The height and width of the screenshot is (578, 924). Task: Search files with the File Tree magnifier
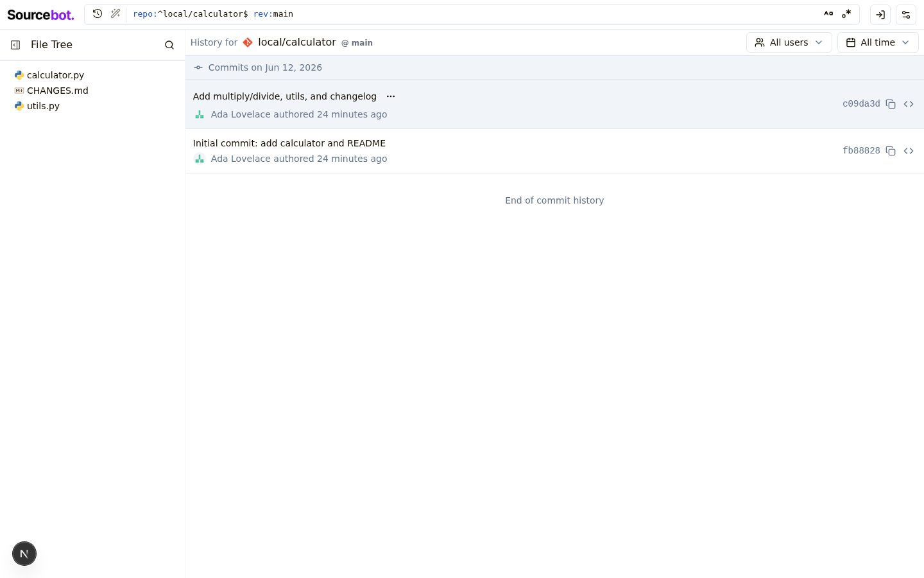click(169, 45)
